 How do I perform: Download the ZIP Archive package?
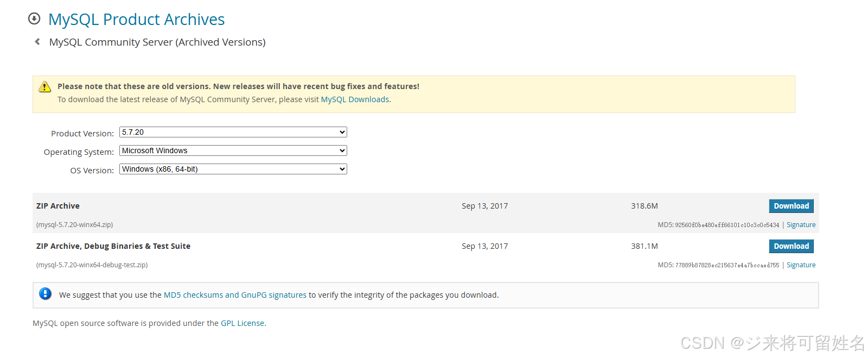coord(791,206)
